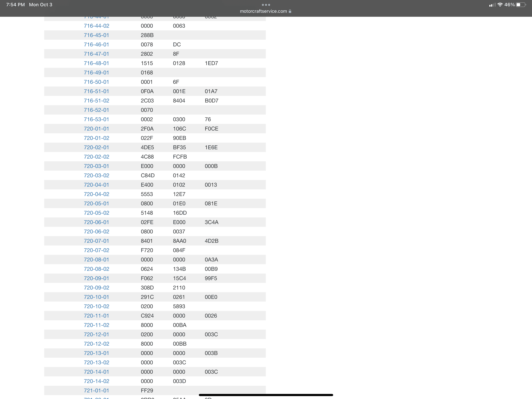The image size is (532, 399).
Task: Tap the home indicator bar
Action: [266, 395]
